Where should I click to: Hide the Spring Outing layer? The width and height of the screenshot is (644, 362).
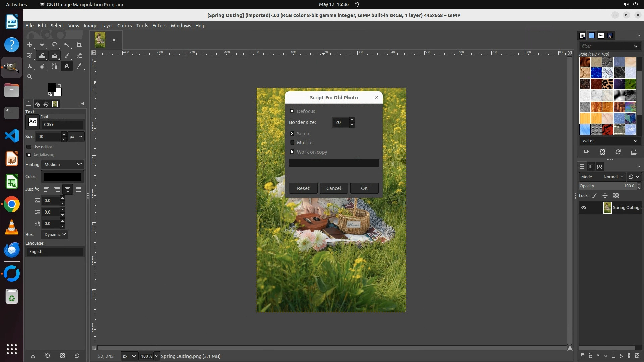tap(584, 208)
